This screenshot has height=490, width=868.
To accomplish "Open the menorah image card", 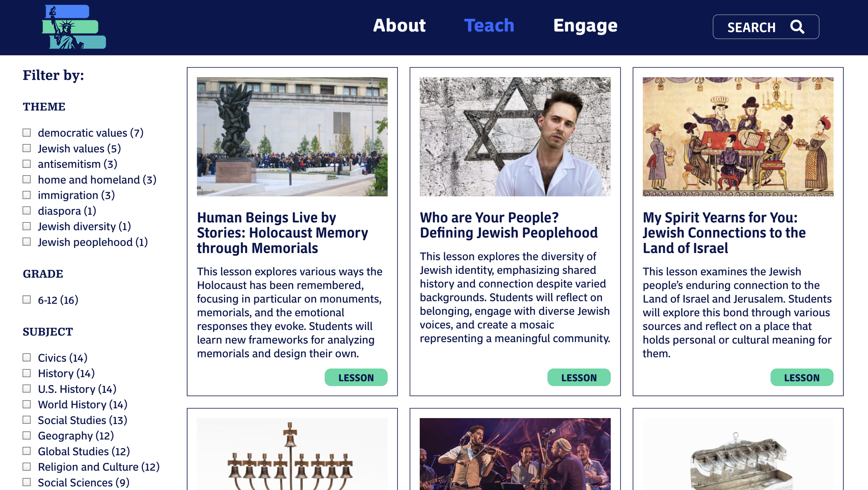I will [x=292, y=454].
